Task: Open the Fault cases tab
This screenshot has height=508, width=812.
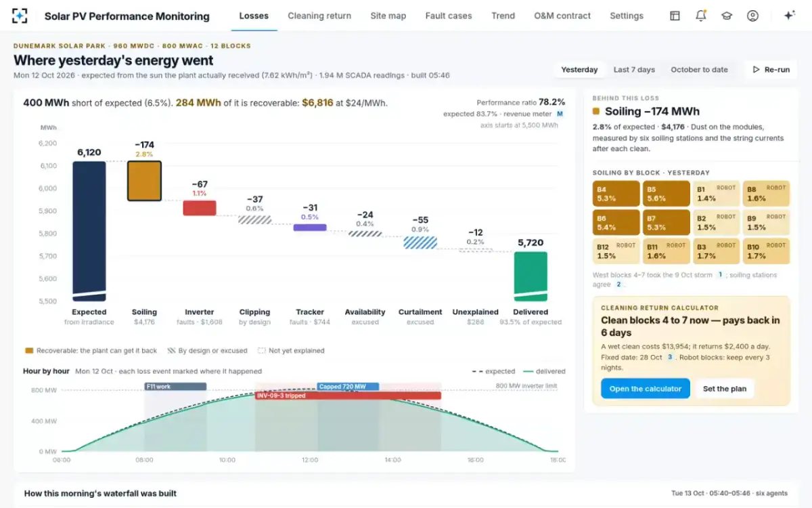Action: [450, 16]
